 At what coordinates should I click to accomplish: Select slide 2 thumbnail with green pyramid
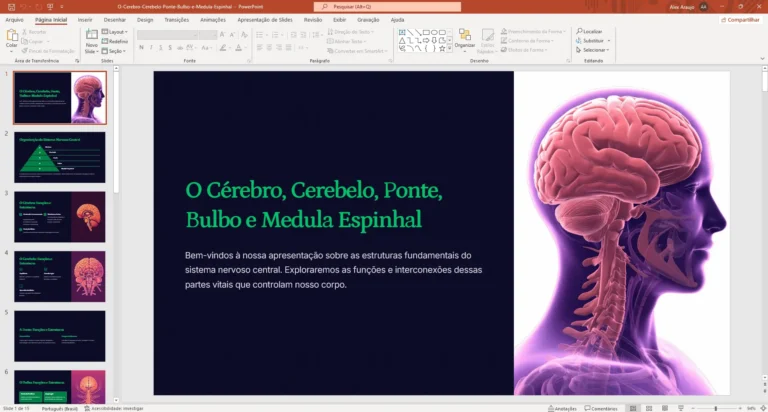[60, 157]
